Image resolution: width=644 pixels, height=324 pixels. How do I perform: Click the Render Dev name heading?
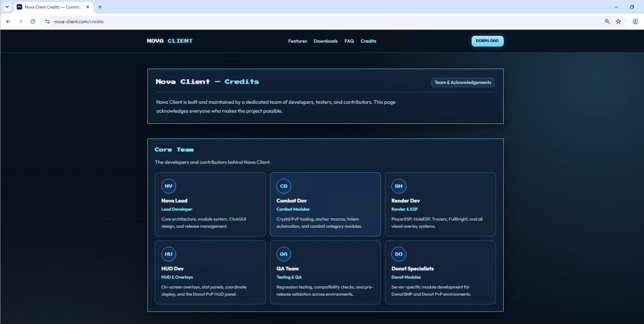pyautogui.click(x=406, y=201)
